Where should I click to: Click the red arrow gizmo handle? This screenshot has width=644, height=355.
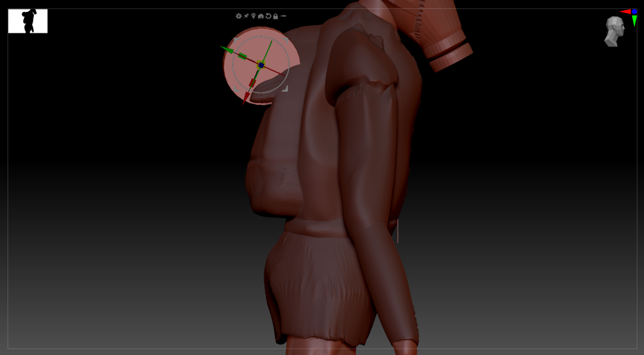tap(246, 97)
